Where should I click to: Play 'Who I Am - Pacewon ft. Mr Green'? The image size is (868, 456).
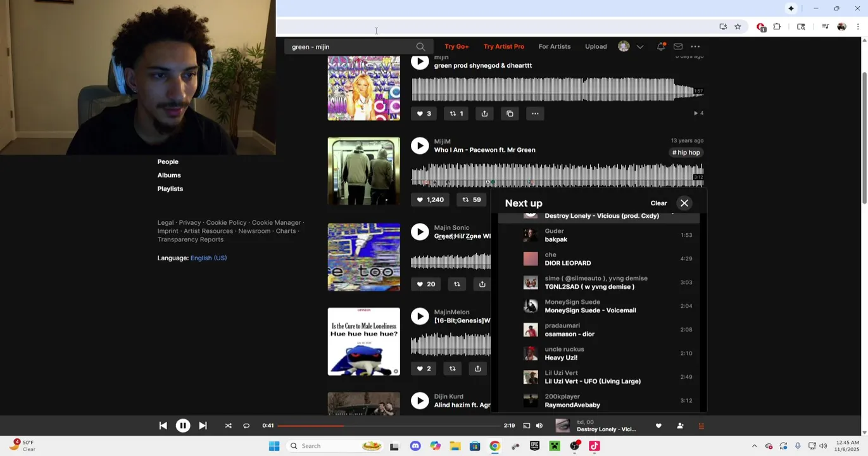(420, 146)
